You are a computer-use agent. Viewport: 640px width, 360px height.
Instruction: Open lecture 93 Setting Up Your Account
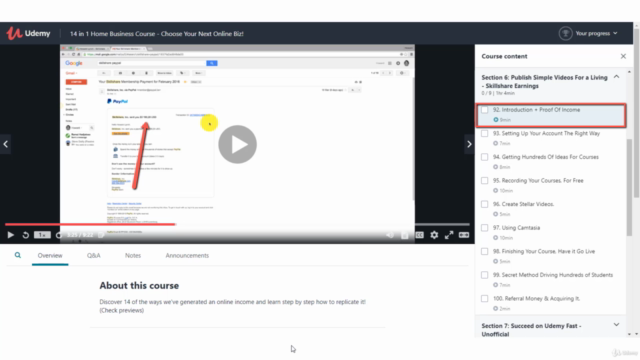click(551, 138)
